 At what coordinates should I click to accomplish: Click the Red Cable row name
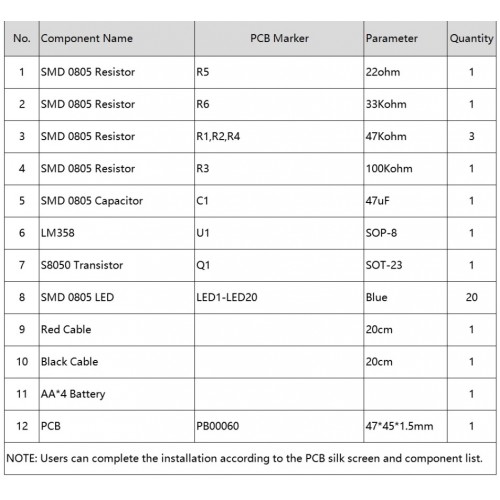pyautogui.click(x=66, y=330)
